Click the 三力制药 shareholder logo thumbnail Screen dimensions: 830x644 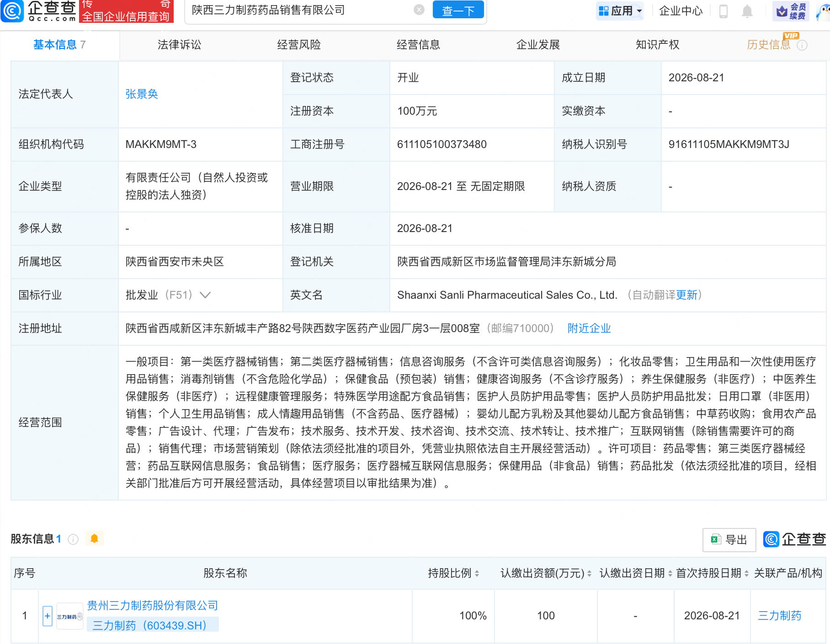coord(69,617)
